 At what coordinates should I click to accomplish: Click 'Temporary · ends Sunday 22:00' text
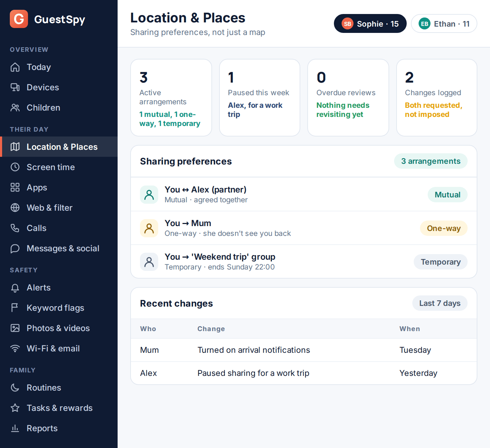220,267
